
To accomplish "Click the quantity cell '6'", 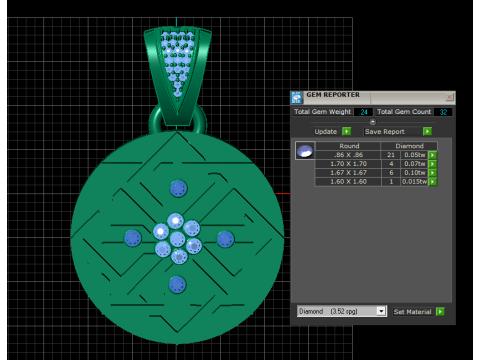I will [391, 173].
